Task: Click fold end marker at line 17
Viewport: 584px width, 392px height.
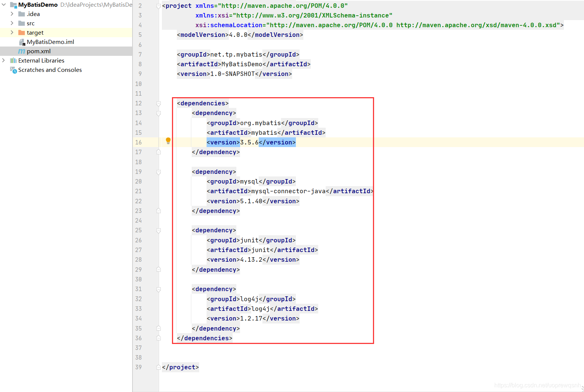Action: tap(159, 152)
